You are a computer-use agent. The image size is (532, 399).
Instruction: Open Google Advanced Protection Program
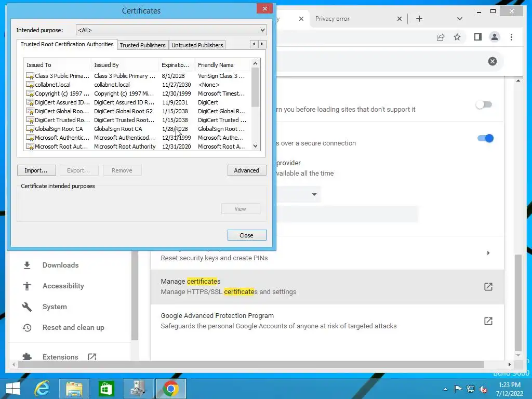click(327, 321)
